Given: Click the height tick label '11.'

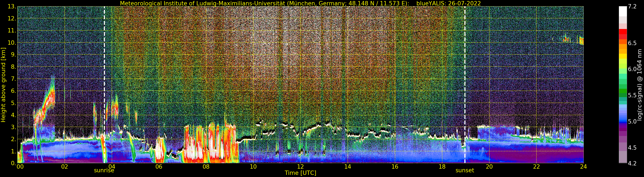Looking at the screenshot, I should pyautogui.click(x=12, y=31).
